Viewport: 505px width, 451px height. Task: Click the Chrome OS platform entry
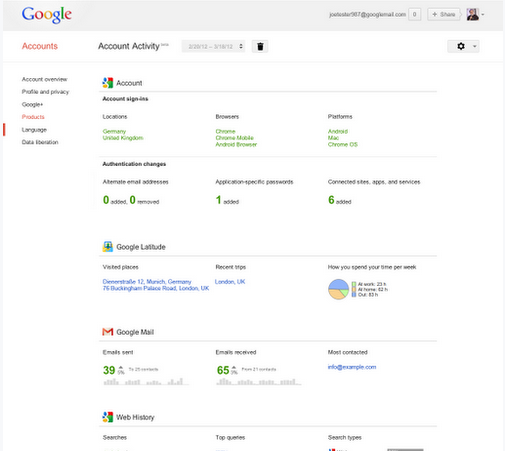pos(343,144)
